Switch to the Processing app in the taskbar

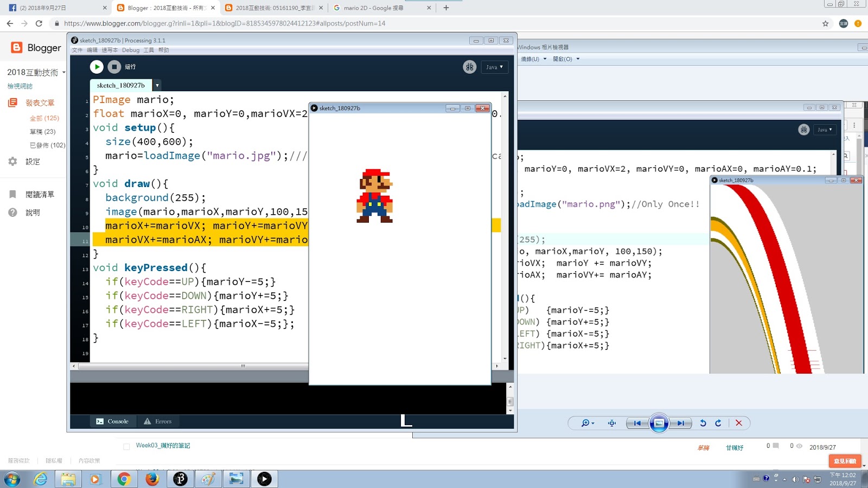pos(180,479)
